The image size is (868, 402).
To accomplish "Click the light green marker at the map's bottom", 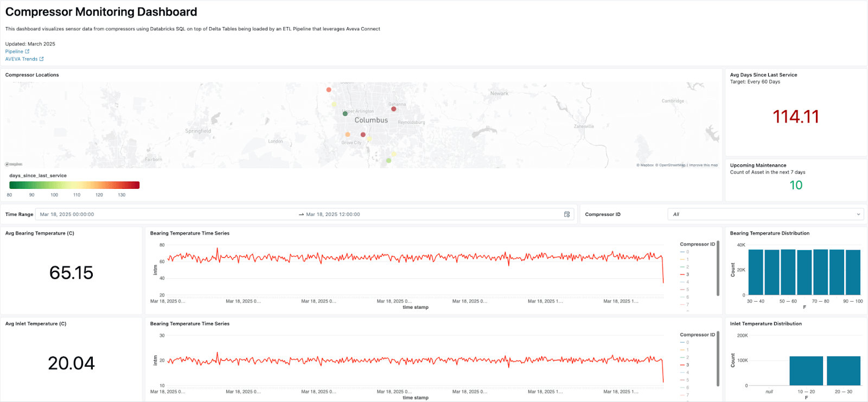I will point(388,161).
